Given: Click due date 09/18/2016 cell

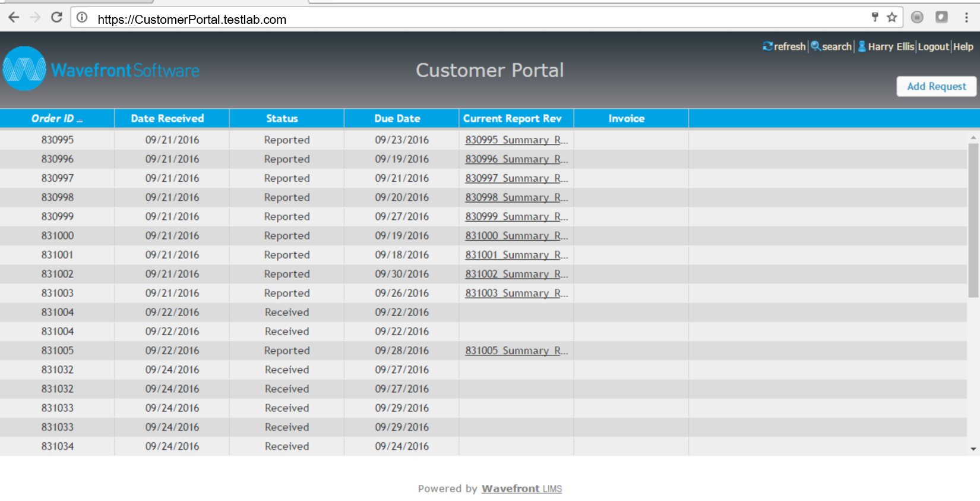Looking at the screenshot, I should [402, 254].
